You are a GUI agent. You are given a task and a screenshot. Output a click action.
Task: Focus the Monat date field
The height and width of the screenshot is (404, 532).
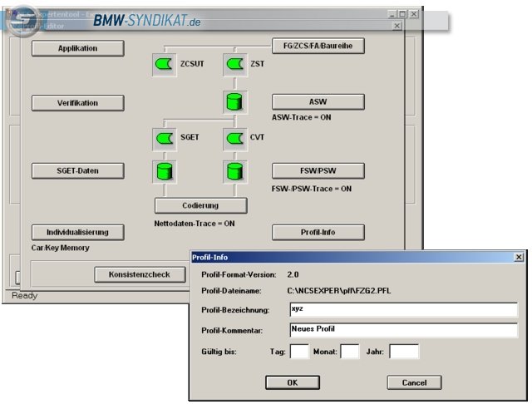[350, 352]
